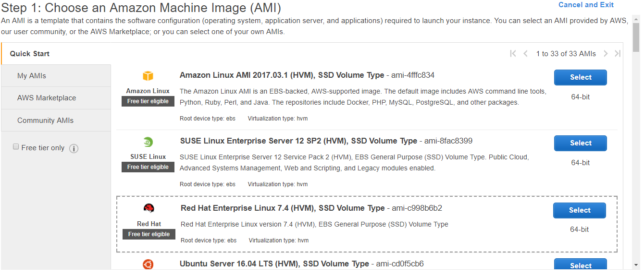Image resolution: width=644 pixels, height=276 pixels.
Task: Click the 64-bit label for Red Hat
Action: coord(580,229)
